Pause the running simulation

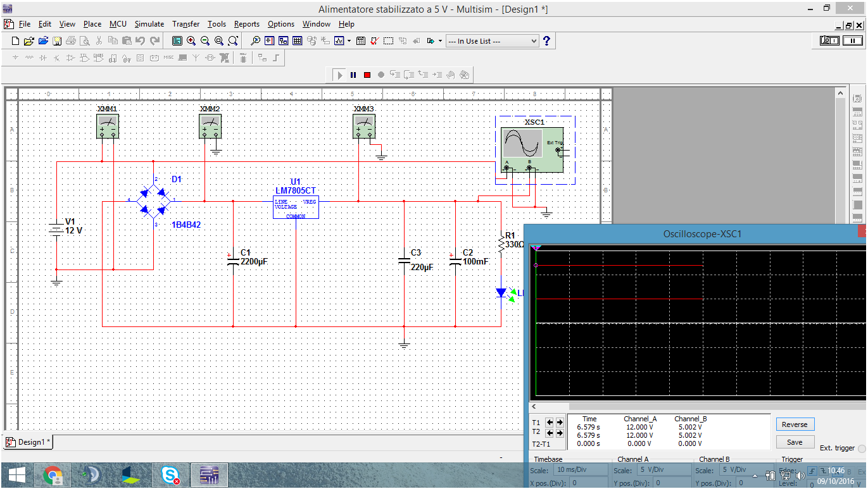353,75
